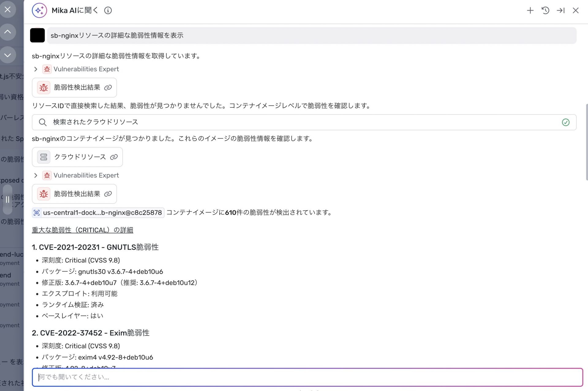Open the クラウドリソース card
Viewport: 588px width, 391px height.
(x=77, y=157)
